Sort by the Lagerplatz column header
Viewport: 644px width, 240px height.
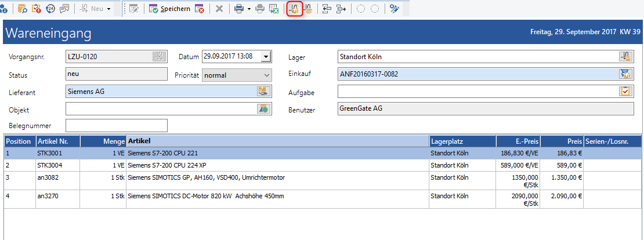coord(463,141)
